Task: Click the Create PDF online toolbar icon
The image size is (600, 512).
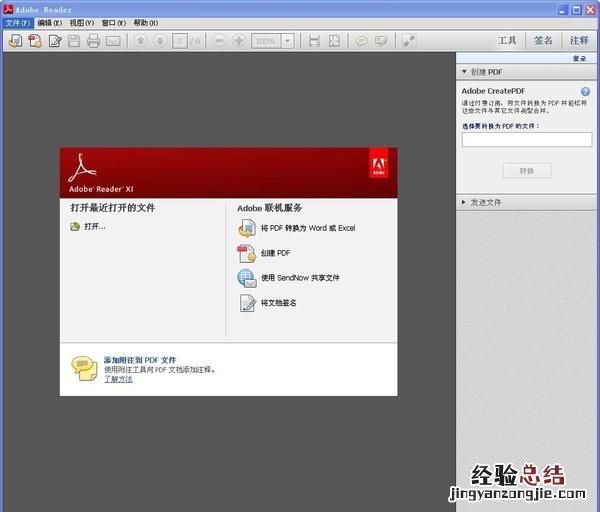Action: pos(35,41)
